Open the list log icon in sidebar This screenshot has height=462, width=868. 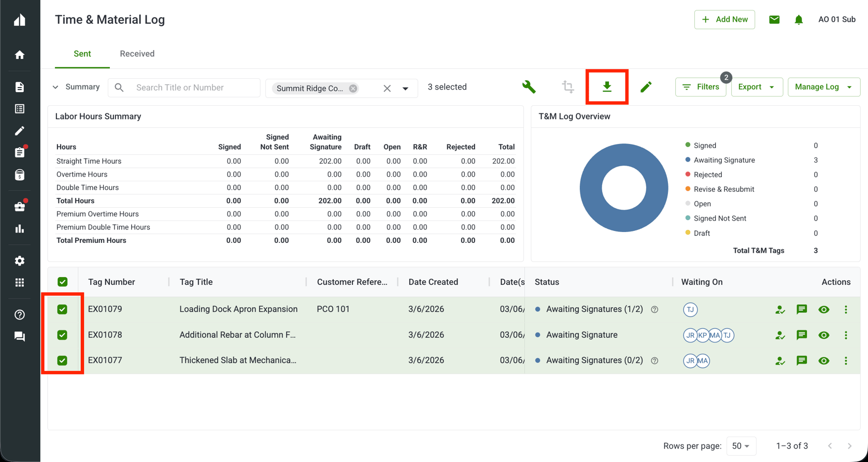[x=20, y=109]
